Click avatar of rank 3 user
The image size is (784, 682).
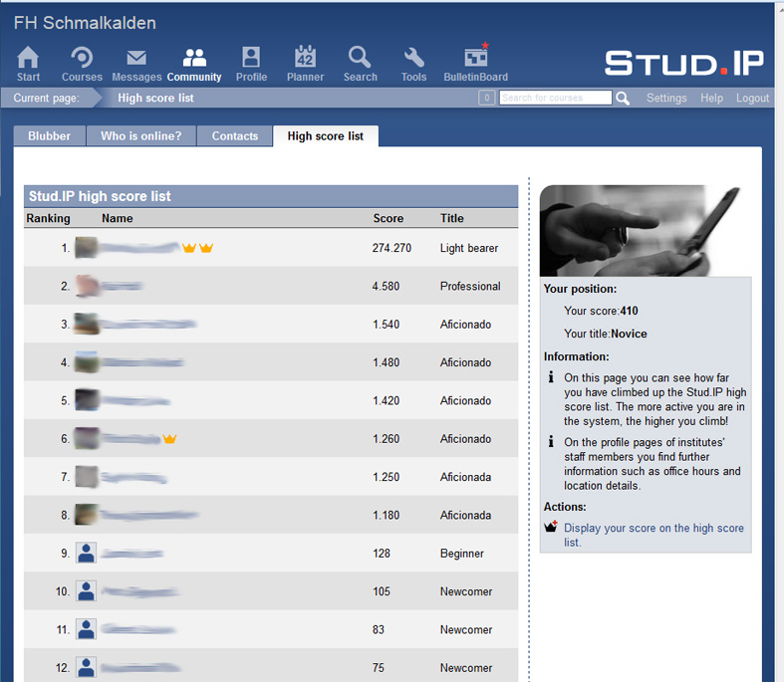click(x=86, y=324)
